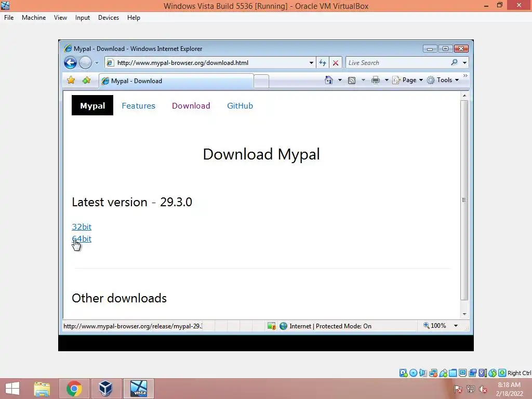This screenshot has width=532, height=399.
Task: Open the VirtualBox View menu
Action: click(60, 18)
